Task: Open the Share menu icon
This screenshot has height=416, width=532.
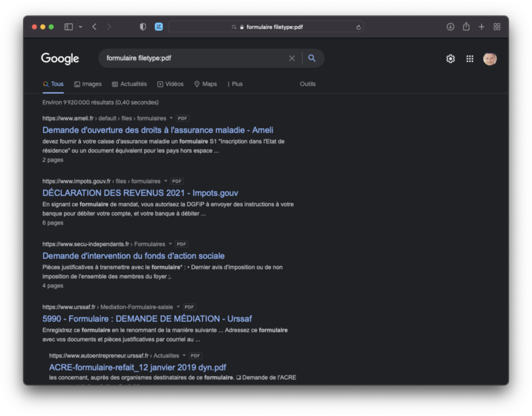Action: [466, 26]
